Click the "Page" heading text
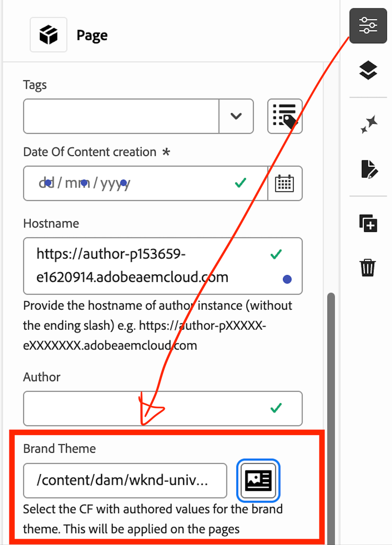The height and width of the screenshot is (545, 392). click(x=92, y=35)
